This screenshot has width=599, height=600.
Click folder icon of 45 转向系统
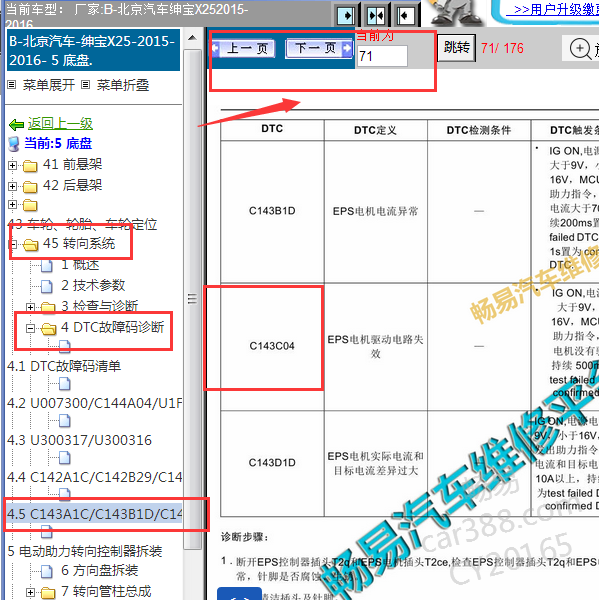click(30, 245)
